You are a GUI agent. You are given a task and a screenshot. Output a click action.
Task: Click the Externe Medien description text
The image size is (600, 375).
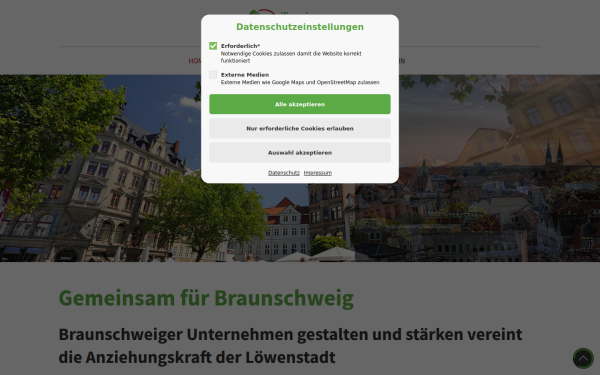tap(300, 82)
